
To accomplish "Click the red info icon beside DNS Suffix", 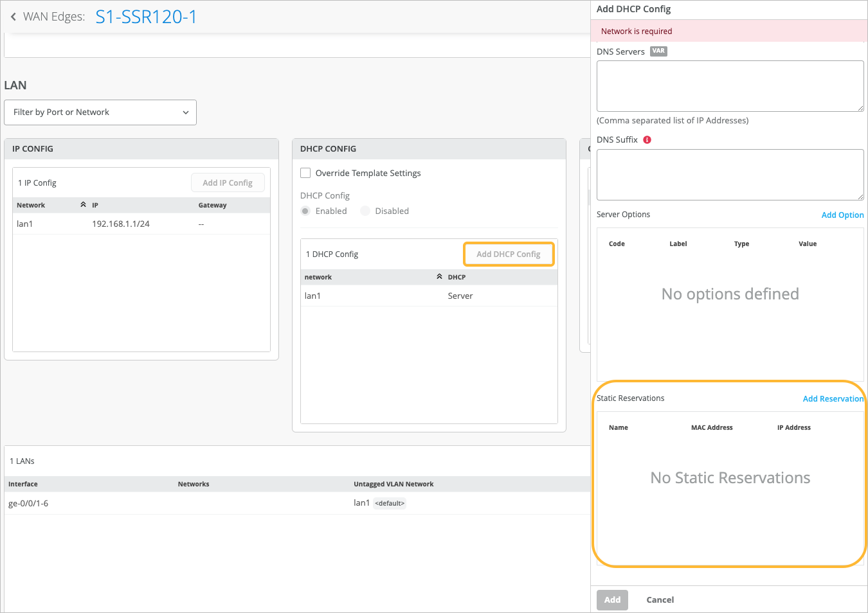I will pos(647,140).
